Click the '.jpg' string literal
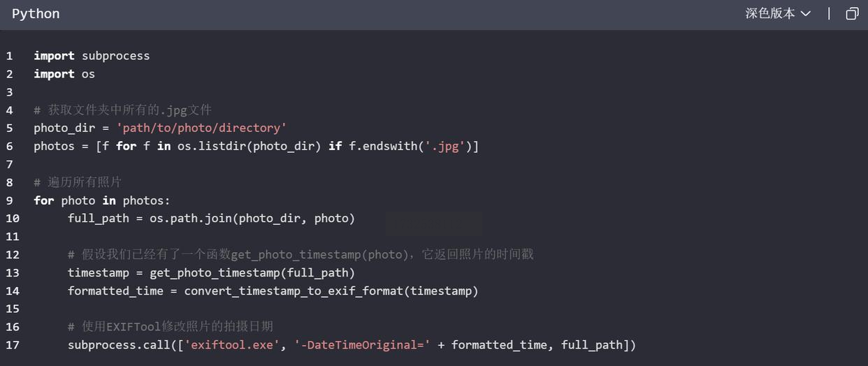Viewport: 868px width, 366px height. tap(447, 147)
